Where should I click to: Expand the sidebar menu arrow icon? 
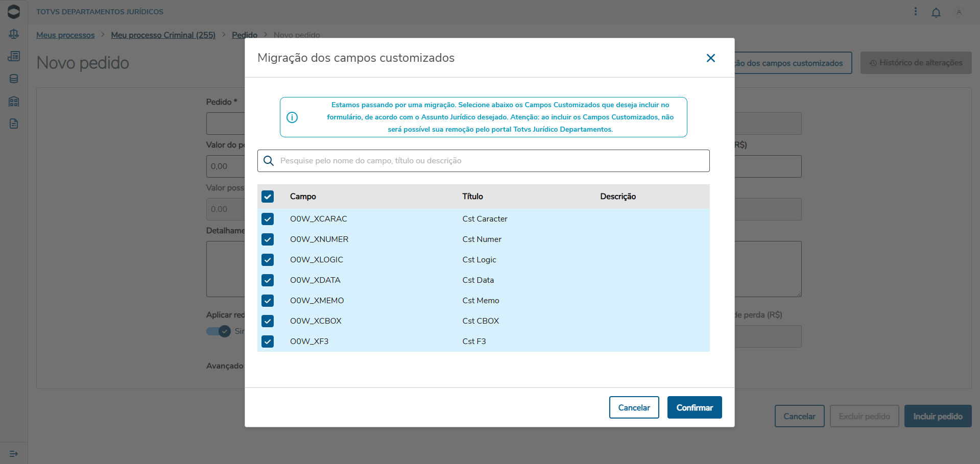click(14, 453)
